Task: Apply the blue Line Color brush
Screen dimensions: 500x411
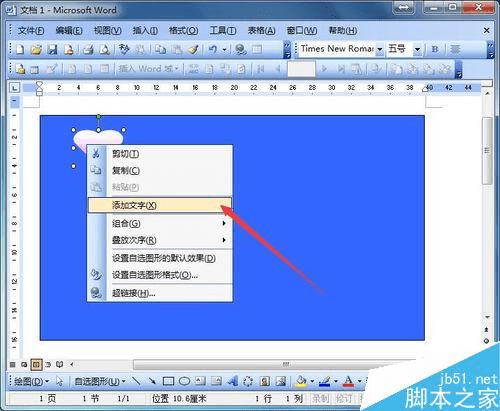Action: pyautogui.click(x=325, y=382)
